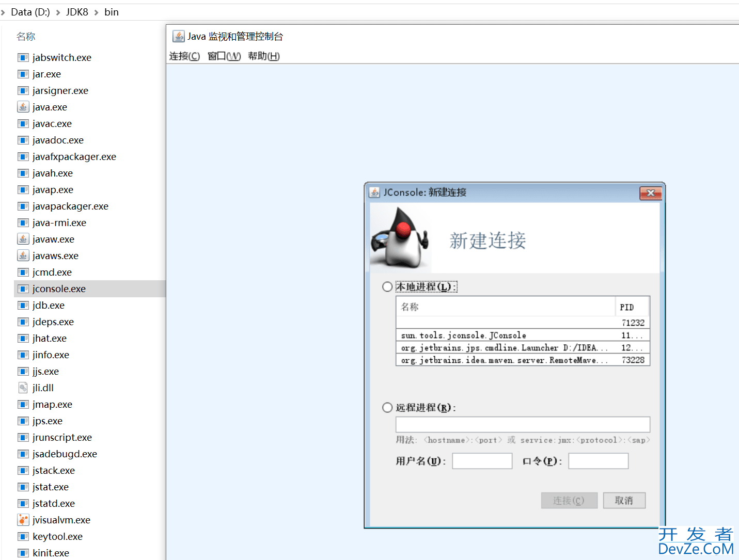Select the 本地进程 (local process) radio button
This screenshot has height=560, width=739.
coord(387,286)
